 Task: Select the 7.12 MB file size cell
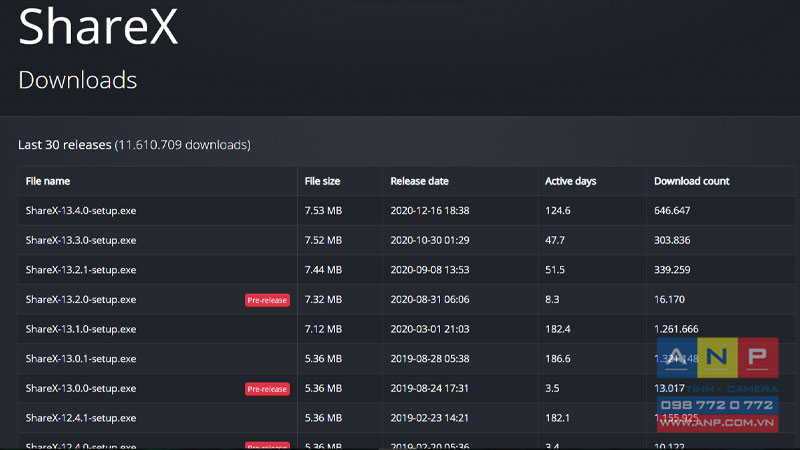pos(323,329)
